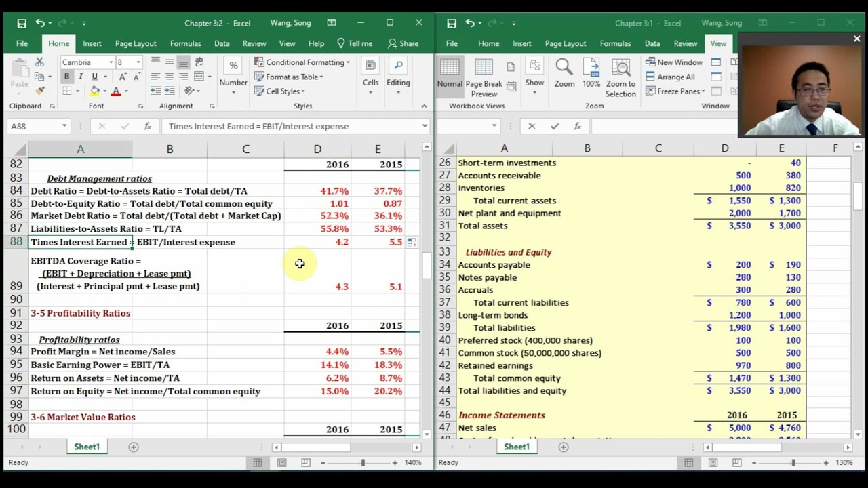The image size is (868, 488).
Task: Open Zoom dialog magnifier
Action: point(564,74)
